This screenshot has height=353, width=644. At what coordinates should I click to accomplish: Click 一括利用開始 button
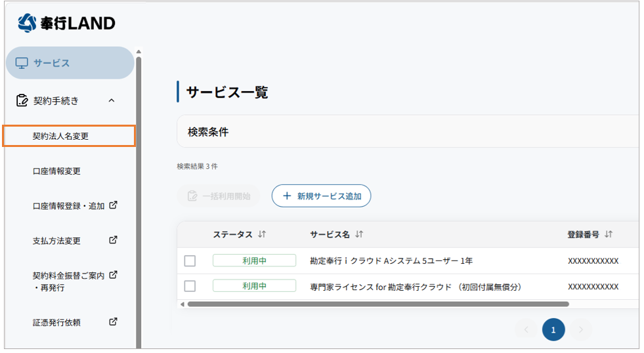pos(219,196)
